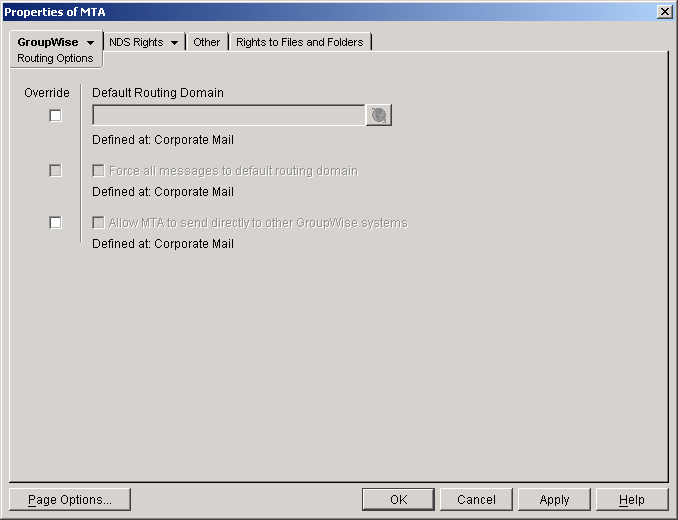Viewport: 678px width, 520px height.
Task: Click Defined at: Corporate Mail below Allow MTA option
Action: (x=163, y=244)
